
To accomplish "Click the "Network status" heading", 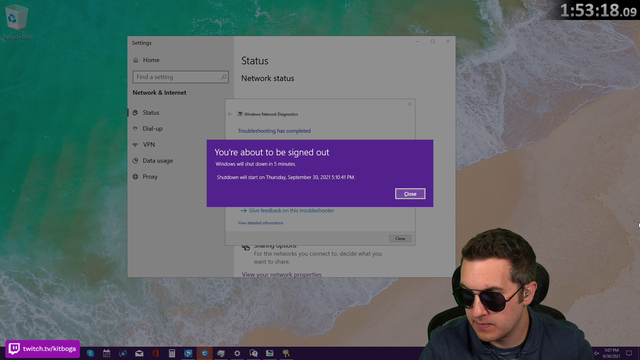I will (267, 78).
